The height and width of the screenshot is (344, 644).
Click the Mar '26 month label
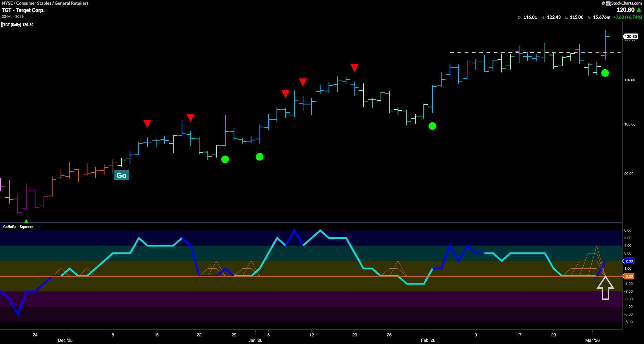(592, 340)
